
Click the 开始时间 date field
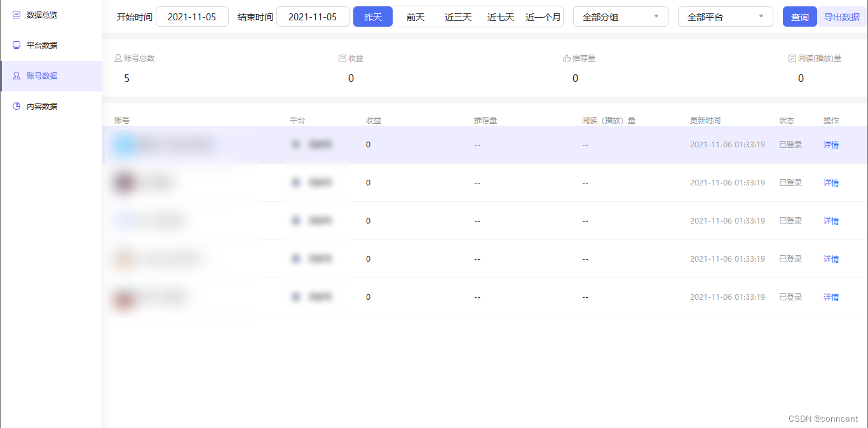tap(192, 17)
